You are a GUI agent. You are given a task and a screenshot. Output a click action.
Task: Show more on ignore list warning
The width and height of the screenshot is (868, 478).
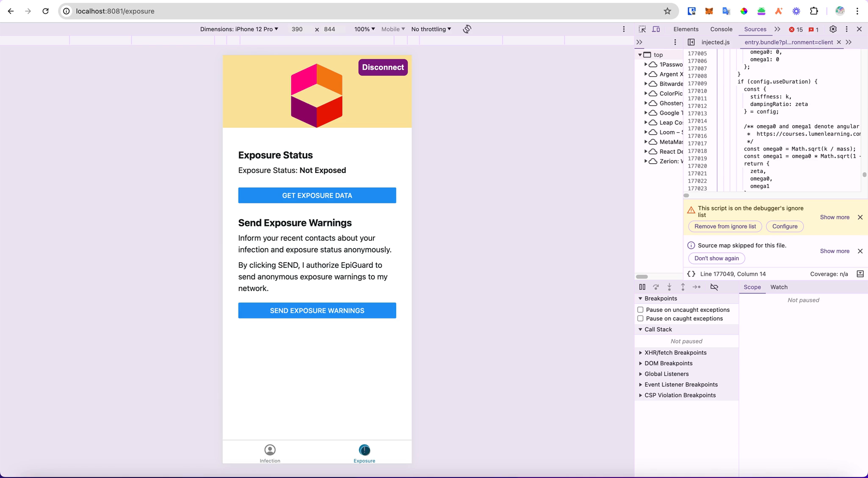(834, 217)
